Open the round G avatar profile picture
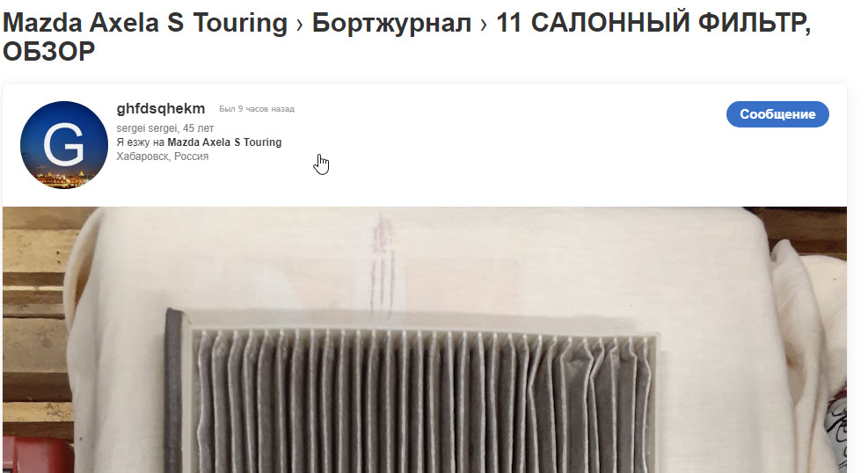 [64, 145]
